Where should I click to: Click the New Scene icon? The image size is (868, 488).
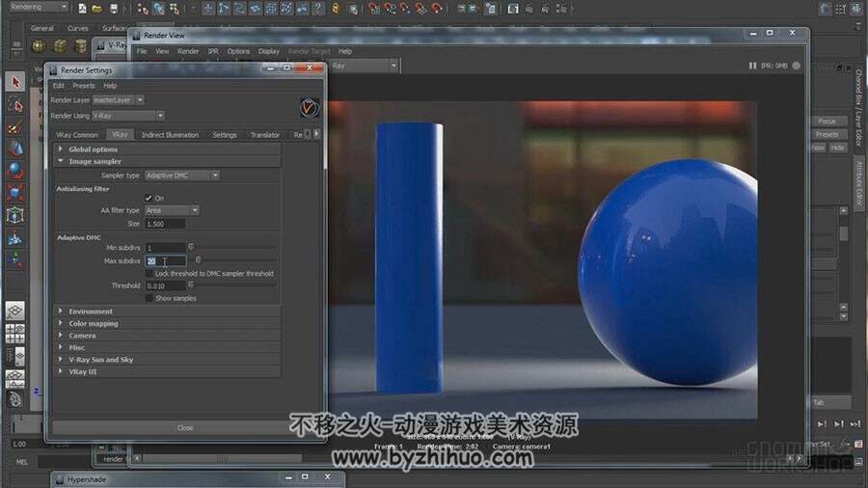pos(82,9)
